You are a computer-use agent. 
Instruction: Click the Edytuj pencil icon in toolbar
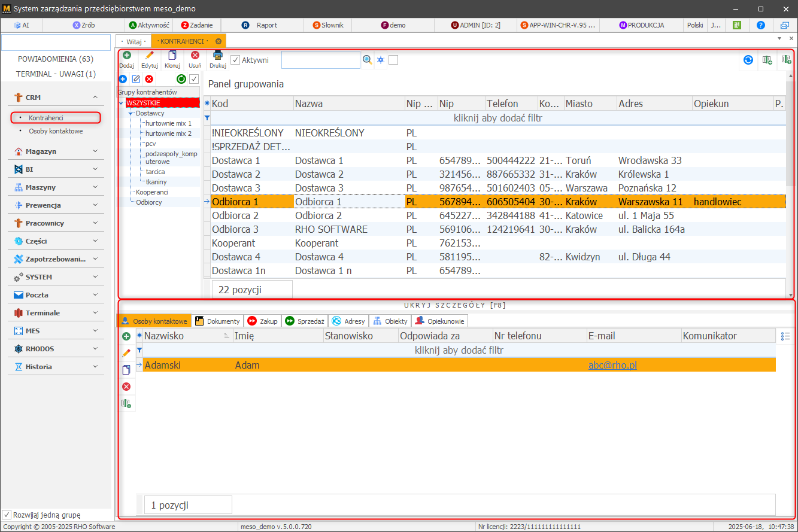[150, 56]
